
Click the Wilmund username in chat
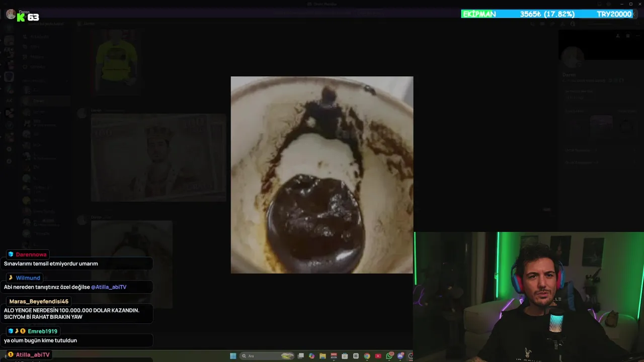coord(28,278)
